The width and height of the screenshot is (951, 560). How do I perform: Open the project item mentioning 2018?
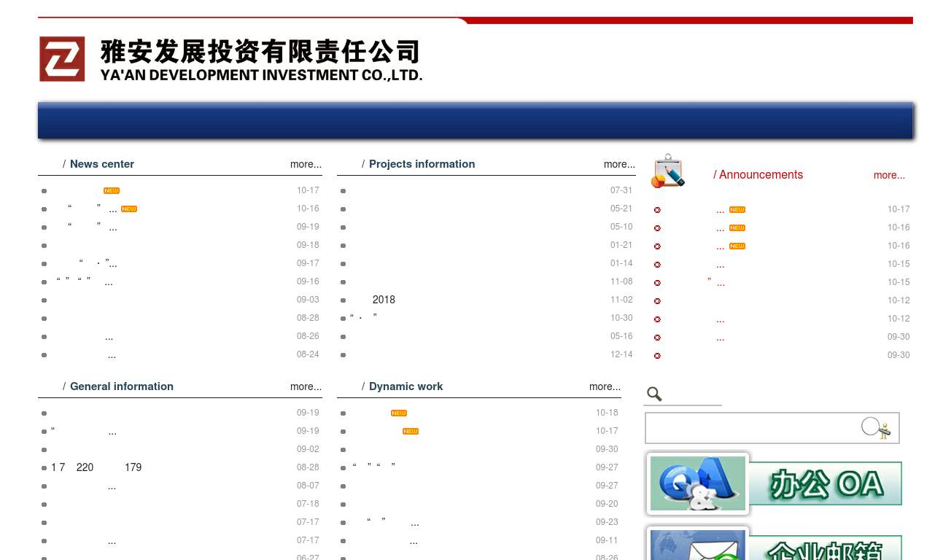coord(384,300)
